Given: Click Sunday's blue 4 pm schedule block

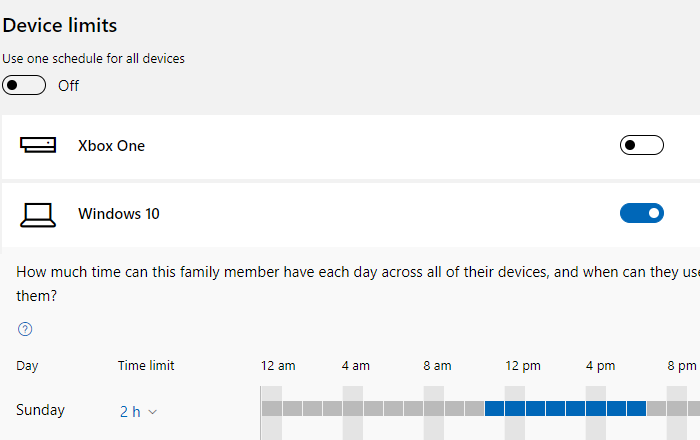Looking at the screenshot, I should (596, 408).
